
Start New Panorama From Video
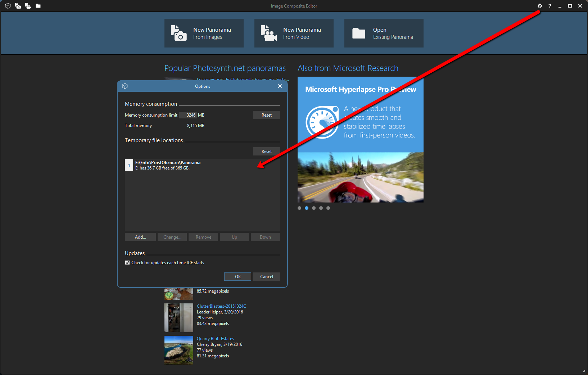(294, 33)
